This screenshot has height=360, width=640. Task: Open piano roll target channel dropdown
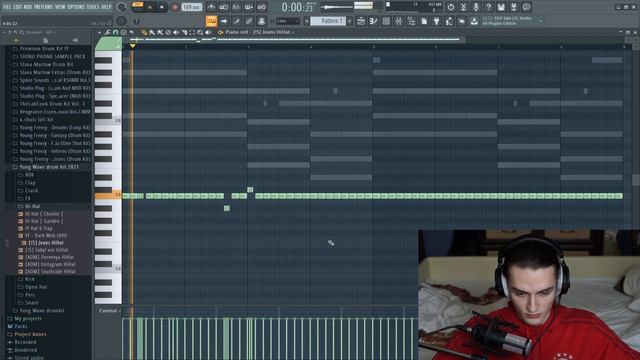coord(260,32)
